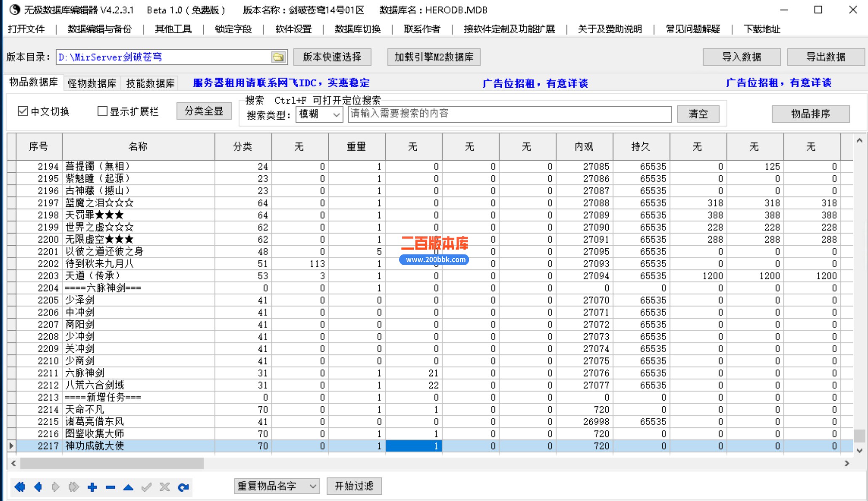Viewport: 868px width, 501px height.
Task: Select row indicator for item 2217
Action: pyautogui.click(x=11, y=446)
